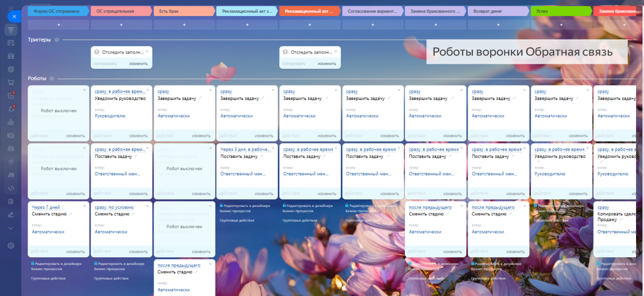The width and height of the screenshot is (644, 296).
Task: Click изменить on disabled robot under Есть брак, second row
Action: point(201,193)
